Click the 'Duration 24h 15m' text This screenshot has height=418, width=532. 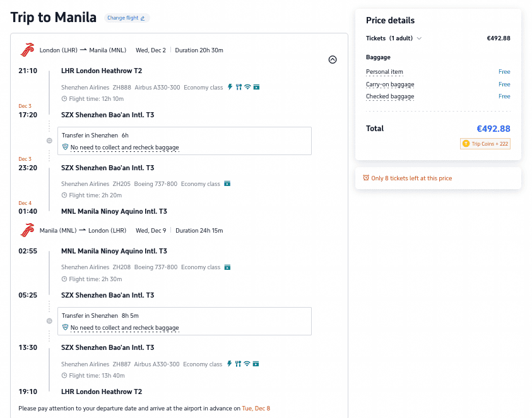pos(199,231)
